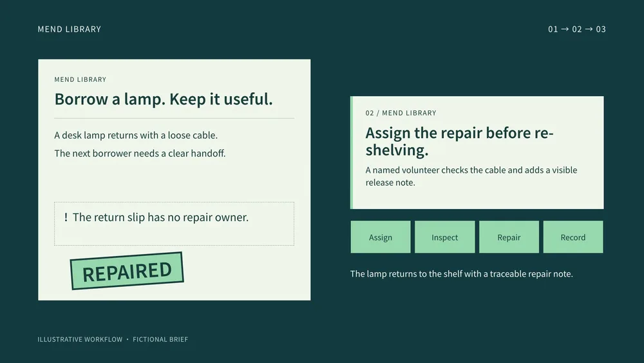Click the 'A named volunteer checks the cable' paragraph

coord(471,176)
